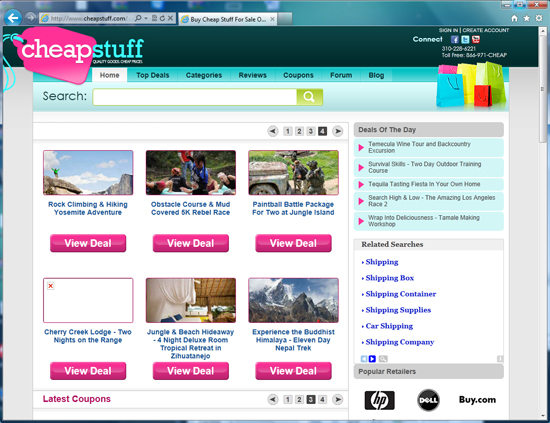This screenshot has height=423, width=550.
Task: Refresh the page using the address bar icon
Action: (162, 18)
